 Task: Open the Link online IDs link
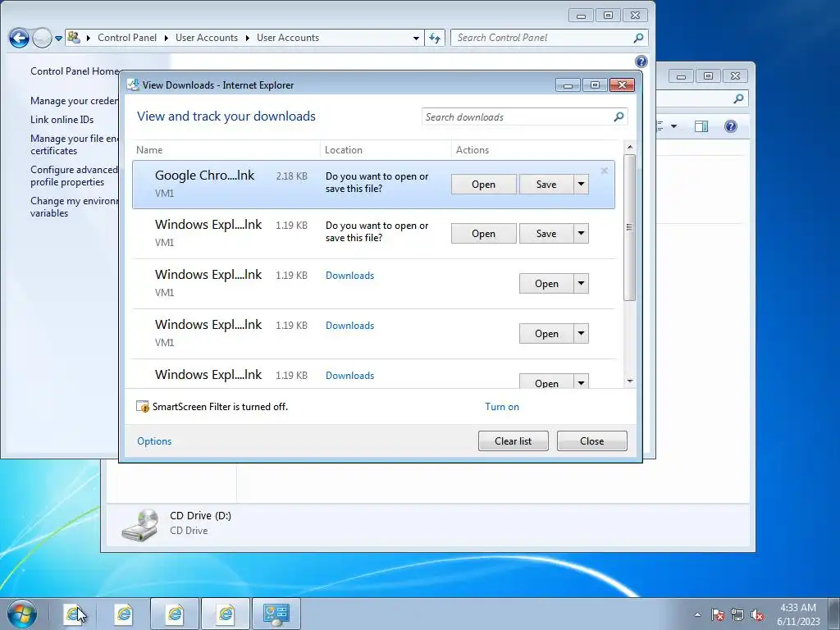62,120
